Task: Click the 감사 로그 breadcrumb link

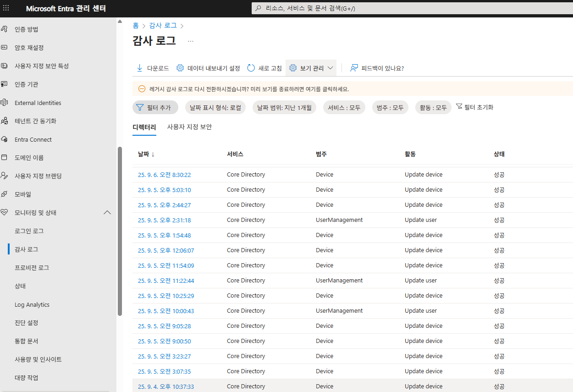Action: pos(163,26)
